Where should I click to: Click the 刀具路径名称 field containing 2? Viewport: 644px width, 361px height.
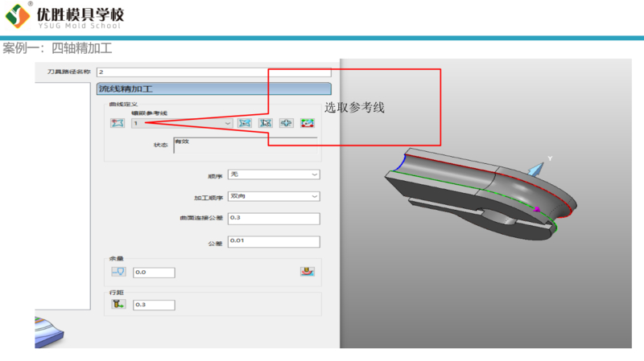214,72
